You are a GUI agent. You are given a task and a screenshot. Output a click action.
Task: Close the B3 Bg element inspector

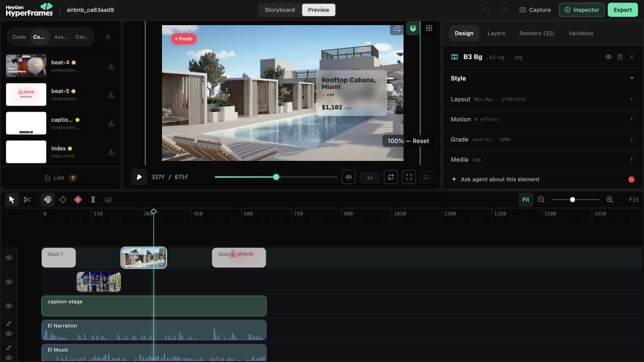[x=631, y=57]
